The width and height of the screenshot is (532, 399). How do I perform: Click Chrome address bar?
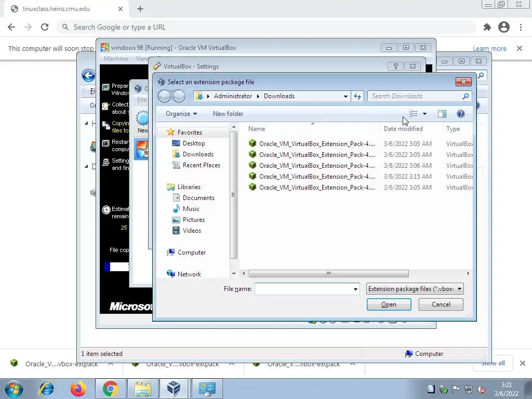point(267,27)
